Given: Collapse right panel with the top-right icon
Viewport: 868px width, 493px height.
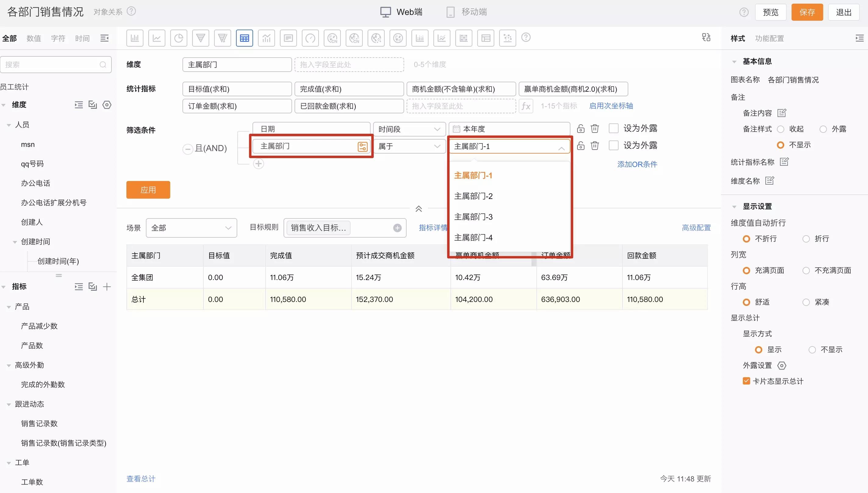Looking at the screenshot, I should pos(859,38).
